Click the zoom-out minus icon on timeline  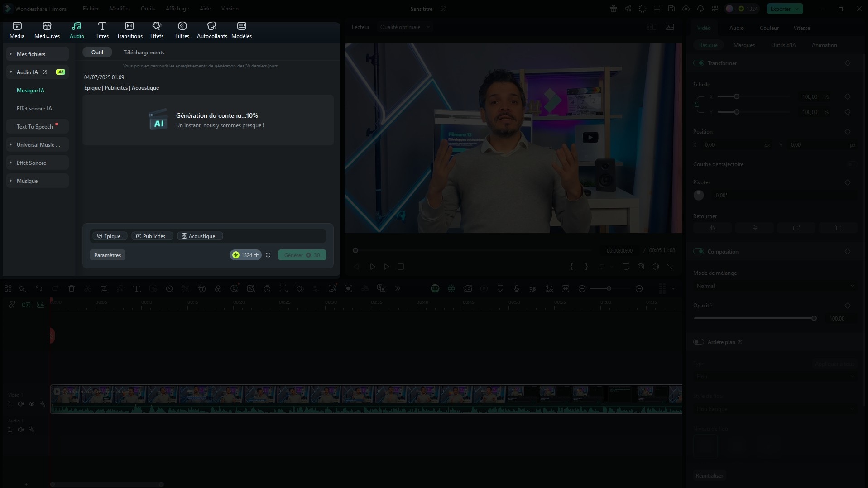582,288
